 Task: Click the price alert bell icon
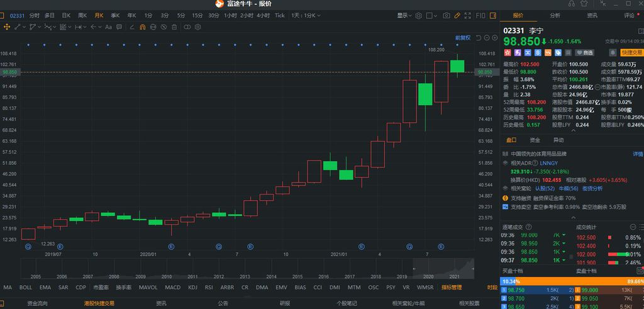[613, 53]
